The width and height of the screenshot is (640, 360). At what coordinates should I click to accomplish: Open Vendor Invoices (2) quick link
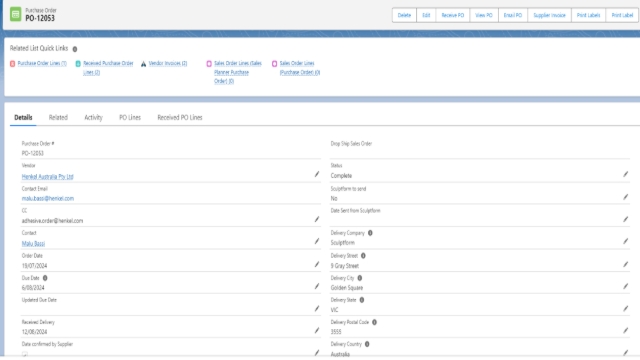click(x=168, y=63)
